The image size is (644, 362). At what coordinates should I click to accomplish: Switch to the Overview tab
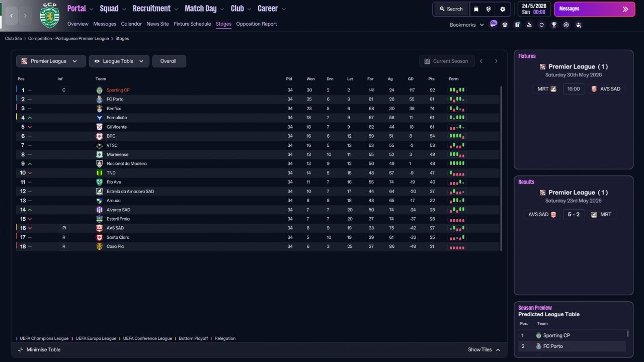(77, 24)
